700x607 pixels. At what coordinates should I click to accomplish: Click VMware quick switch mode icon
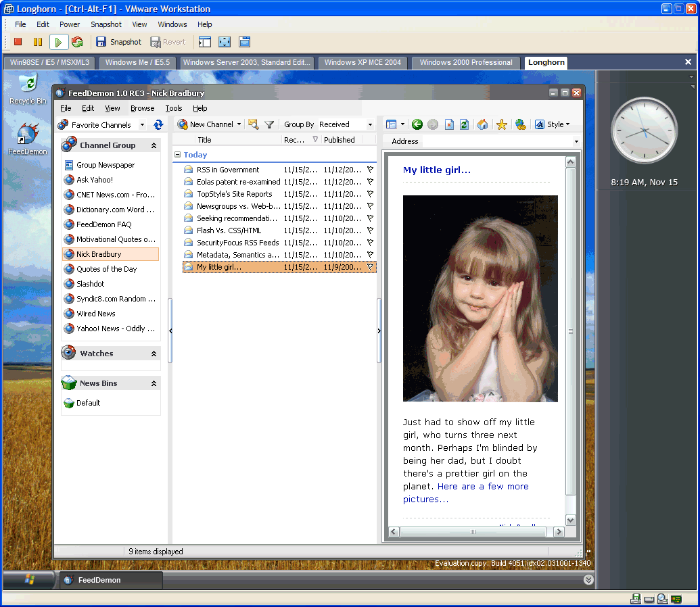click(245, 42)
